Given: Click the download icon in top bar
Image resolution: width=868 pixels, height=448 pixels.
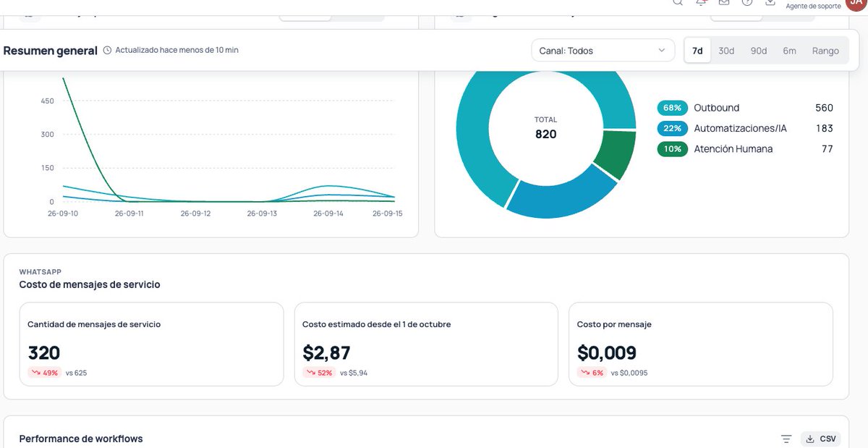Looking at the screenshot, I should [770, 2].
